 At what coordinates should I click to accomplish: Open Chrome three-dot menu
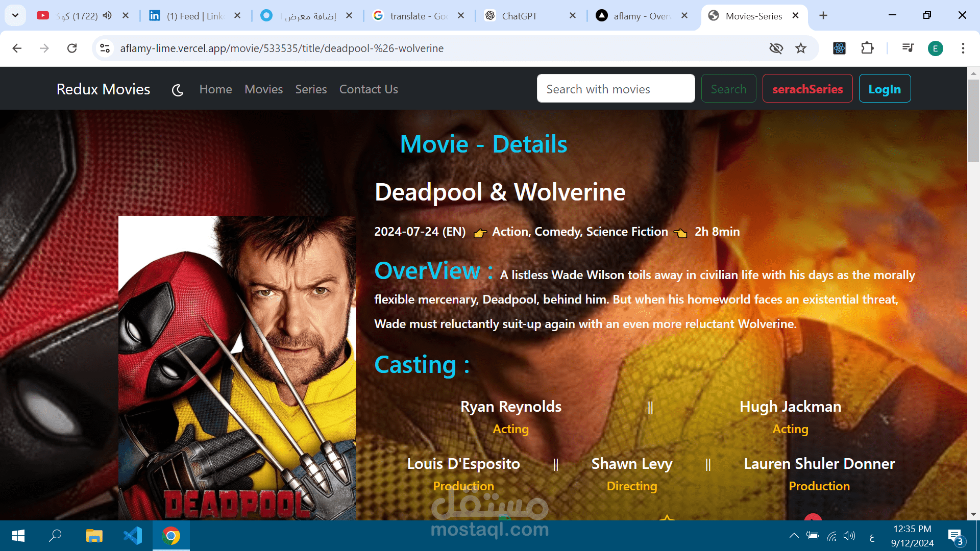963,48
